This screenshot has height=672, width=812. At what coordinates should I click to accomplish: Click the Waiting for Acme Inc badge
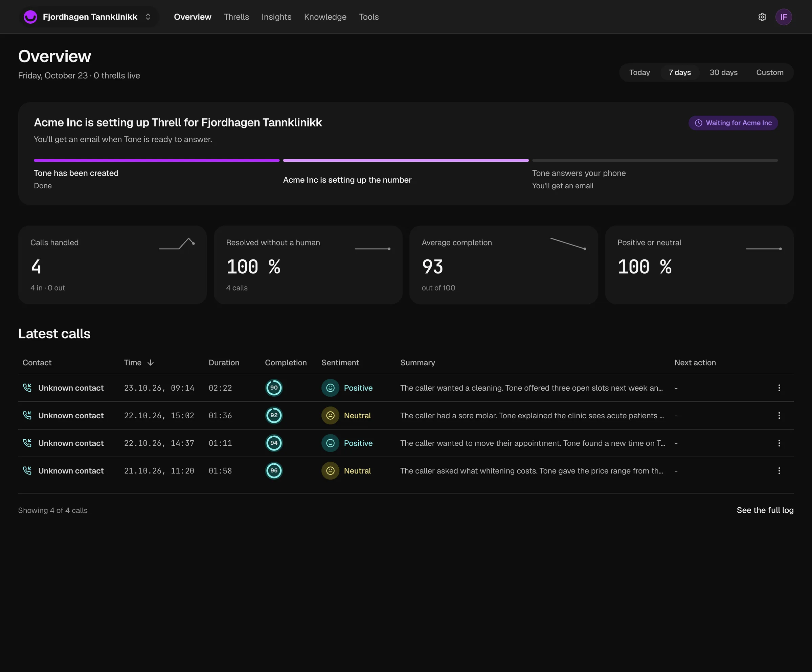[733, 123]
